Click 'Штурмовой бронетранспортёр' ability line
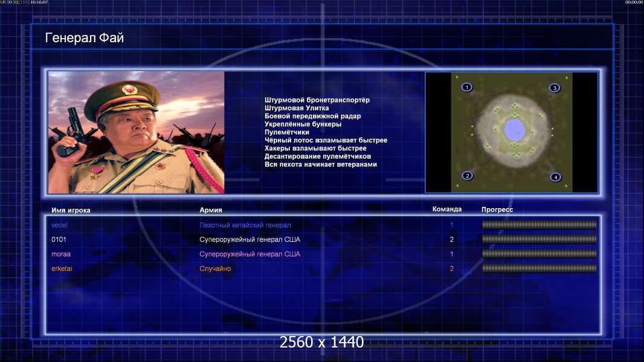The image size is (644, 362). click(x=317, y=100)
